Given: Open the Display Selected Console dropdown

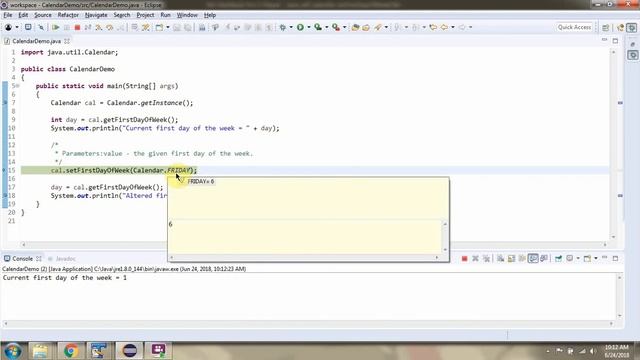Looking at the screenshot, I should (x=578, y=258).
